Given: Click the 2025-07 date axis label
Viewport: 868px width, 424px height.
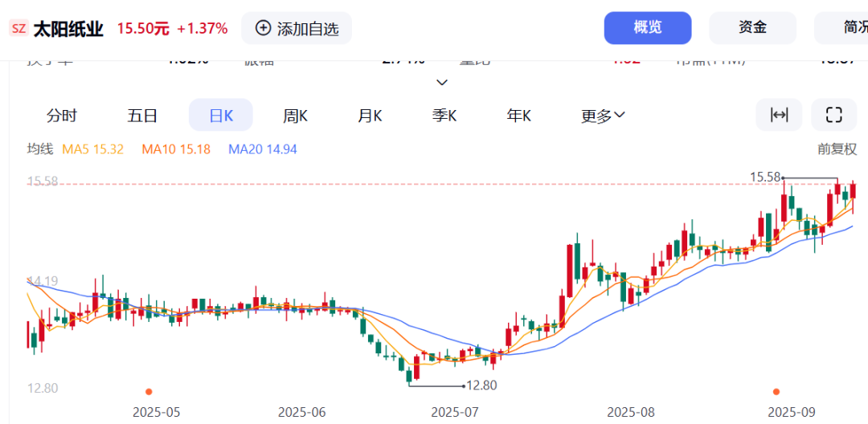Looking at the screenshot, I should coord(455,412).
